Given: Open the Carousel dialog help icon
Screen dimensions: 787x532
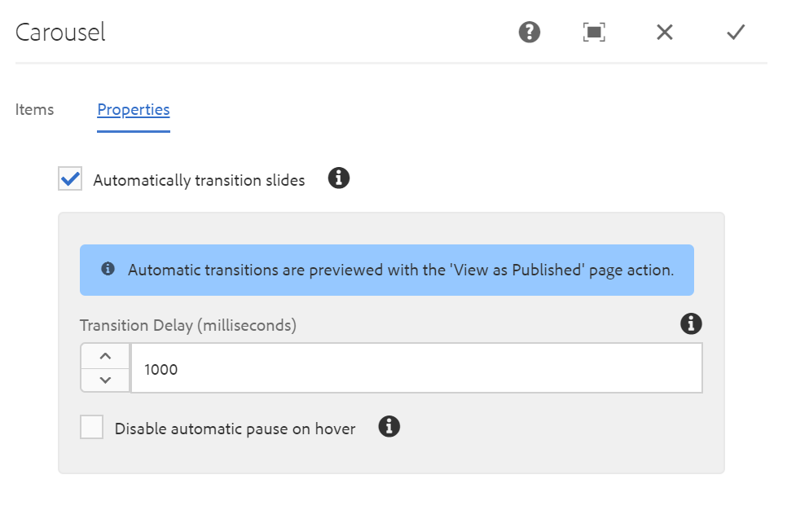Looking at the screenshot, I should (x=530, y=33).
